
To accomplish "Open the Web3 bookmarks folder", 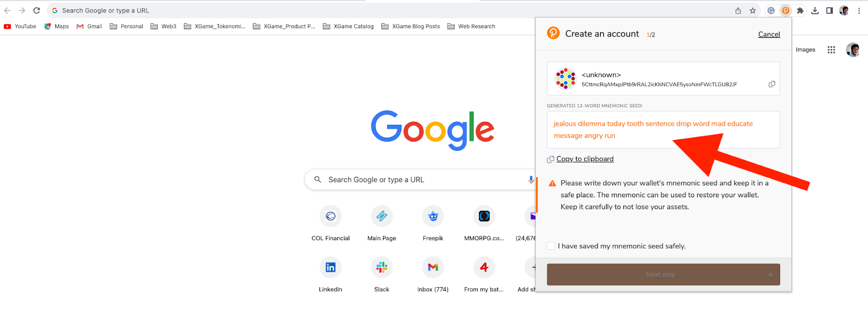I will pos(163,26).
